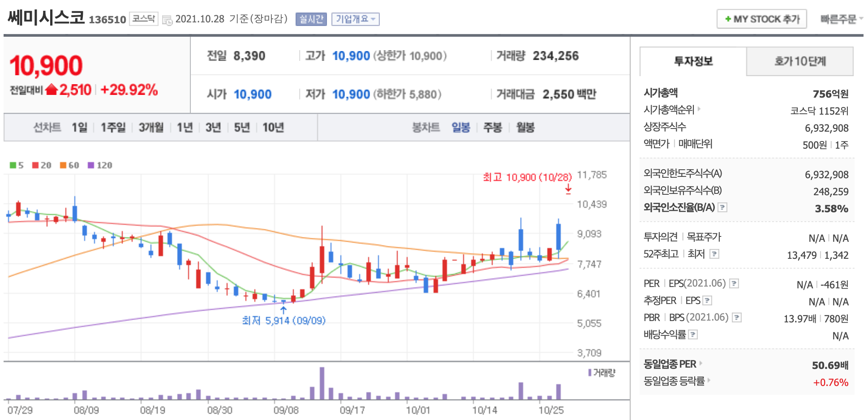868x420 pixels.
Task: Click the help icon next to 외국인소진율(B/A)
Action: [x=722, y=207]
